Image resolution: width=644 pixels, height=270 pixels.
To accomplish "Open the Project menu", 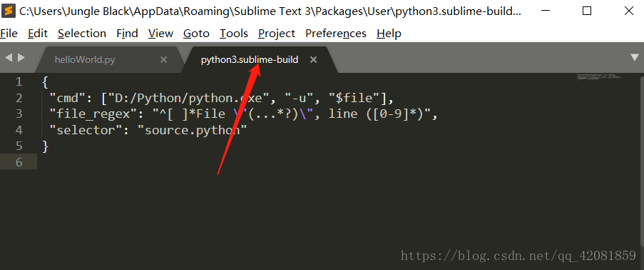I will (277, 34).
